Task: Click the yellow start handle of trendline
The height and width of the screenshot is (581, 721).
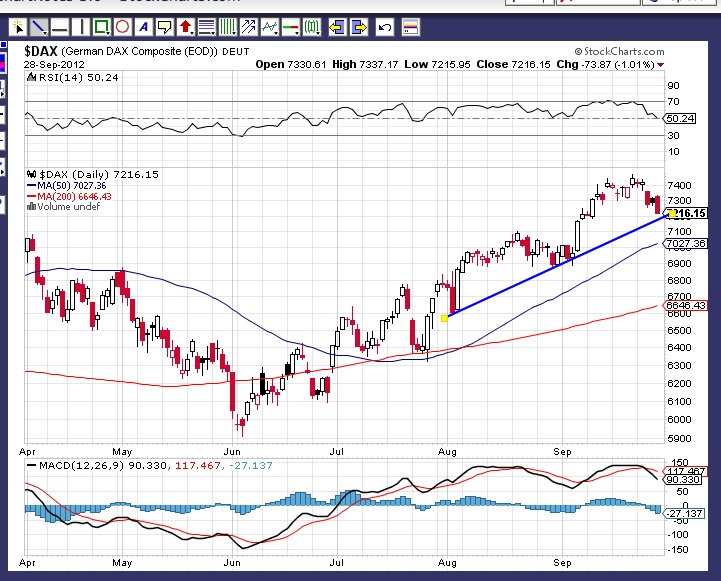Action: coord(444,318)
